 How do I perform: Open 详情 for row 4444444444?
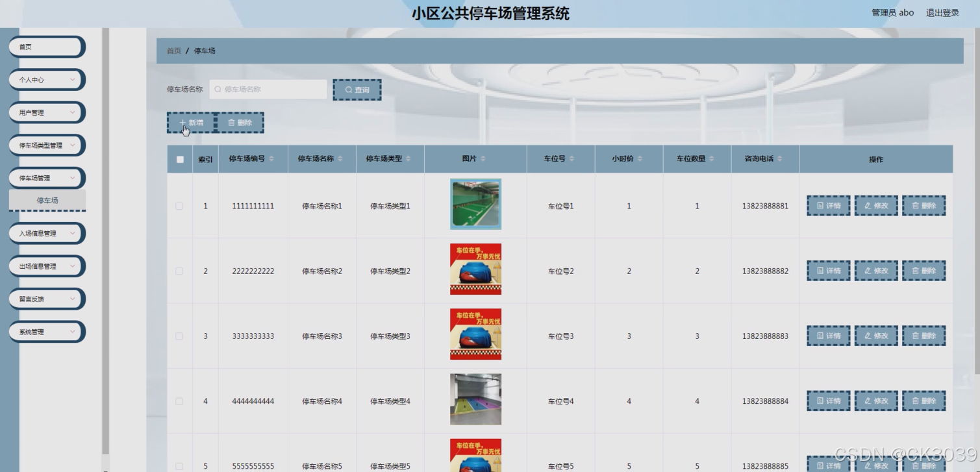tap(829, 401)
